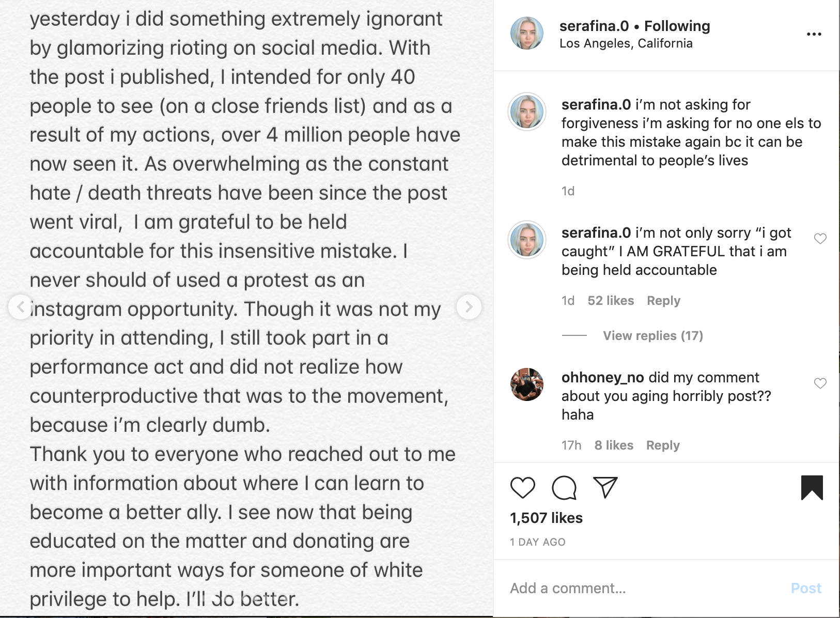Toggle the saved bookmark icon
840x618 pixels.
[812, 487]
